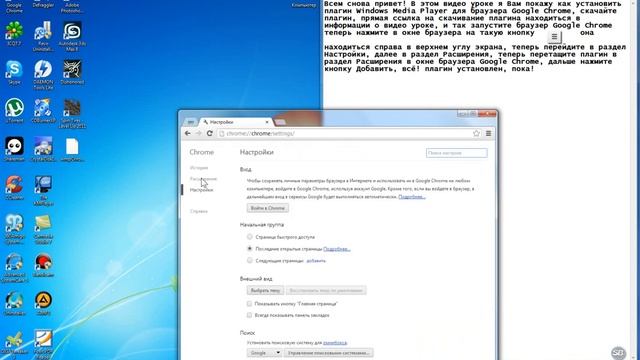Viewport: 640px width, 360px height.
Task: Open the blank document file on desktop
Action: coord(72,149)
